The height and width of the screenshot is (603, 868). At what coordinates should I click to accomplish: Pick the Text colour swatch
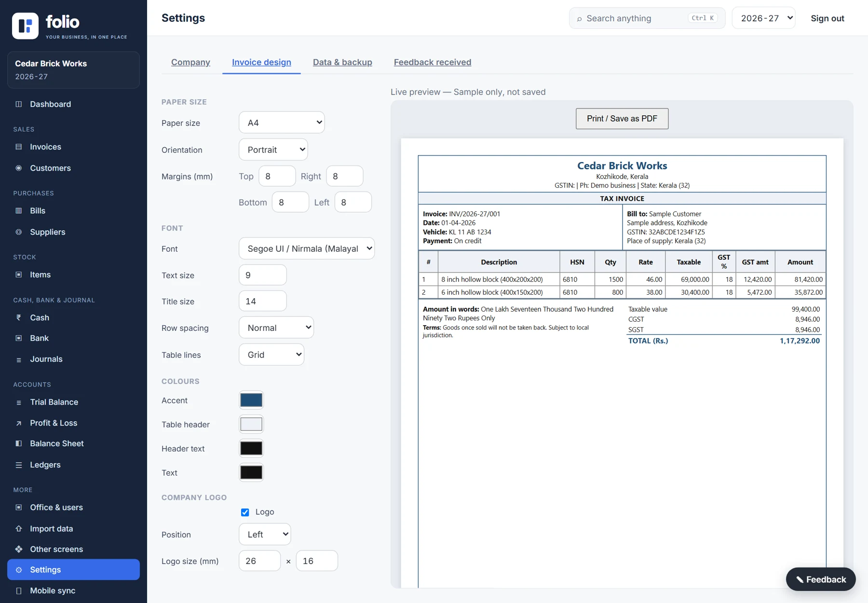(x=251, y=473)
